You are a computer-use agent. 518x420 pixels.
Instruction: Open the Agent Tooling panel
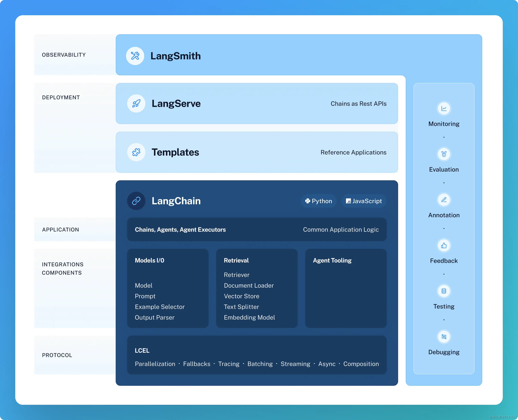point(346,288)
